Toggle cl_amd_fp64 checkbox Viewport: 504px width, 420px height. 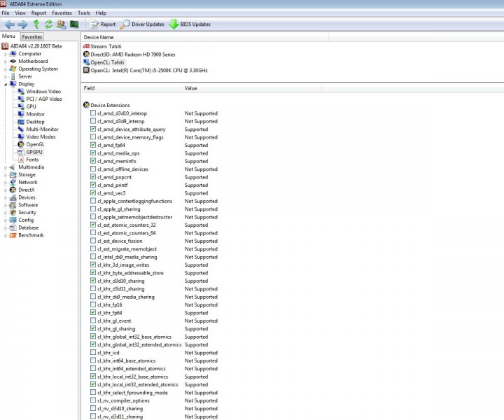(93, 145)
